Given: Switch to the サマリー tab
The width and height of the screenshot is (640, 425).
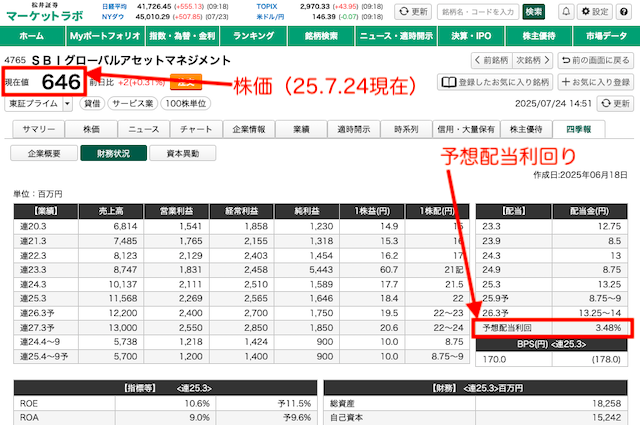Looking at the screenshot, I should [x=38, y=129].
